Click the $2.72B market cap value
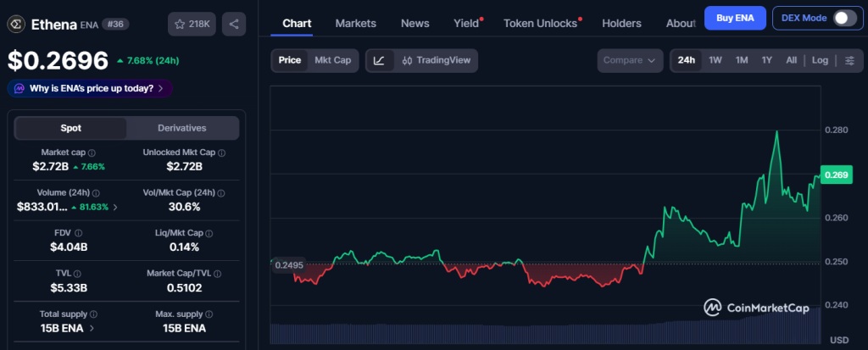 coord(50,167)
